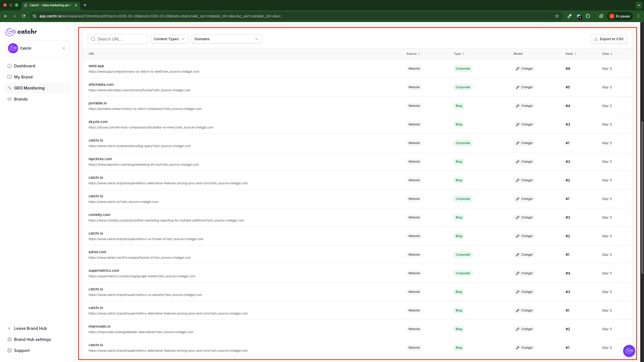Screen dimensions: 644x362
Task: Sort the table by Source column
Action: tap(413, 54)
